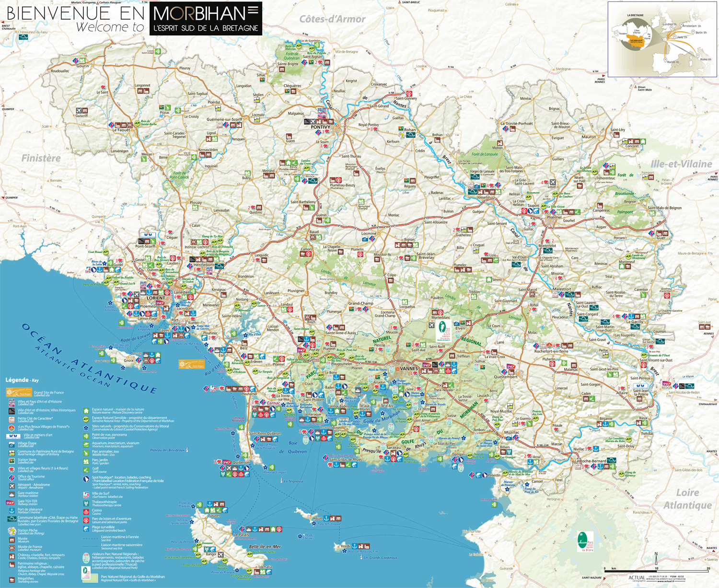Select the Petite Cité de Caractère legend icon
The image size is (719, 588).
(x=12, y=419)
